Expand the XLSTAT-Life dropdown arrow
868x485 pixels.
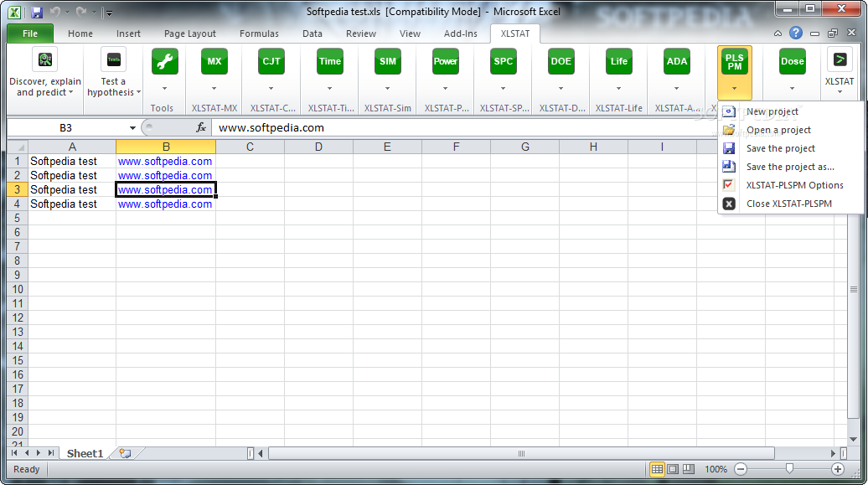click(619, 89)
